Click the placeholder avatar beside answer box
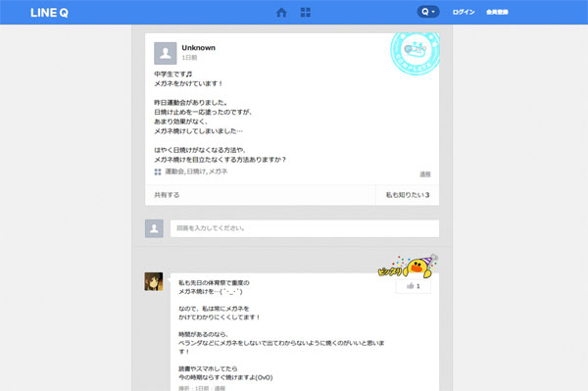Image resolution: width=588 pixels, height=391 pixels. pyautogui.click(x=154, y=228)
